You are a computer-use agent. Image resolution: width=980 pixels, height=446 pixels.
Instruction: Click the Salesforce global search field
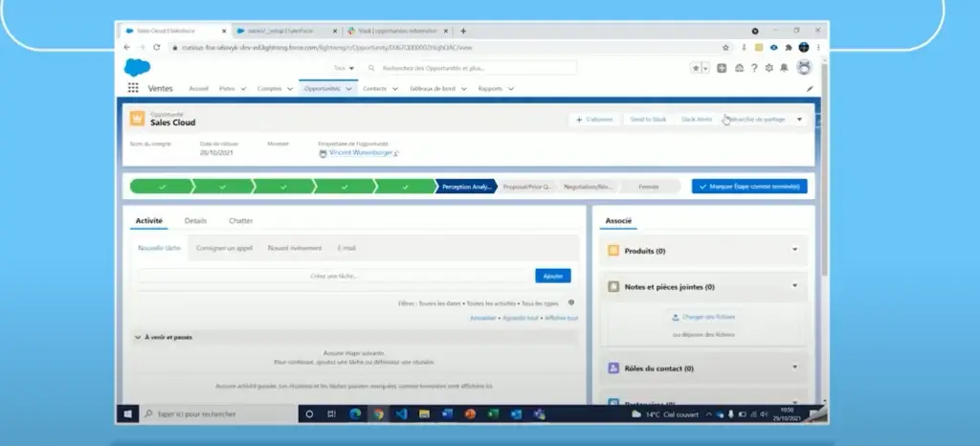coord(469,68)
